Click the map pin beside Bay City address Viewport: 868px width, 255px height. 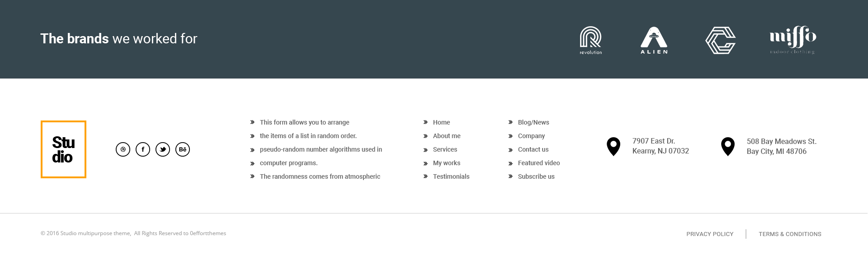(x=728, y=147)
